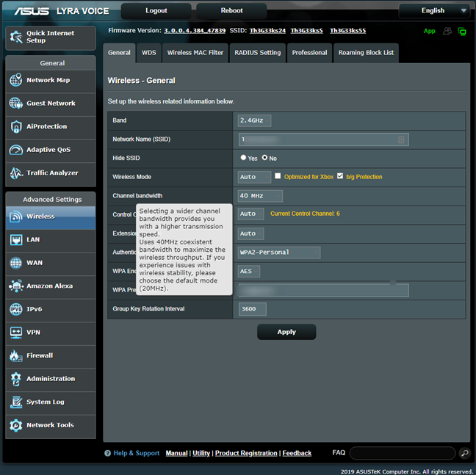Open the AES encryption dropdown
Image resolution: width=476 pixels, height=475 pixels.
[249, 271]
